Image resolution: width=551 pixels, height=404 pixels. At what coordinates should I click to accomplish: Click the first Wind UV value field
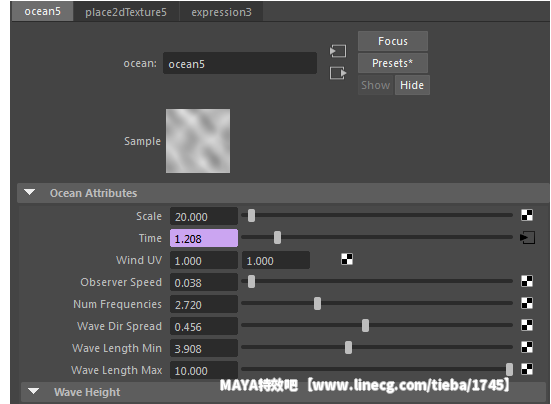[204, 260]
